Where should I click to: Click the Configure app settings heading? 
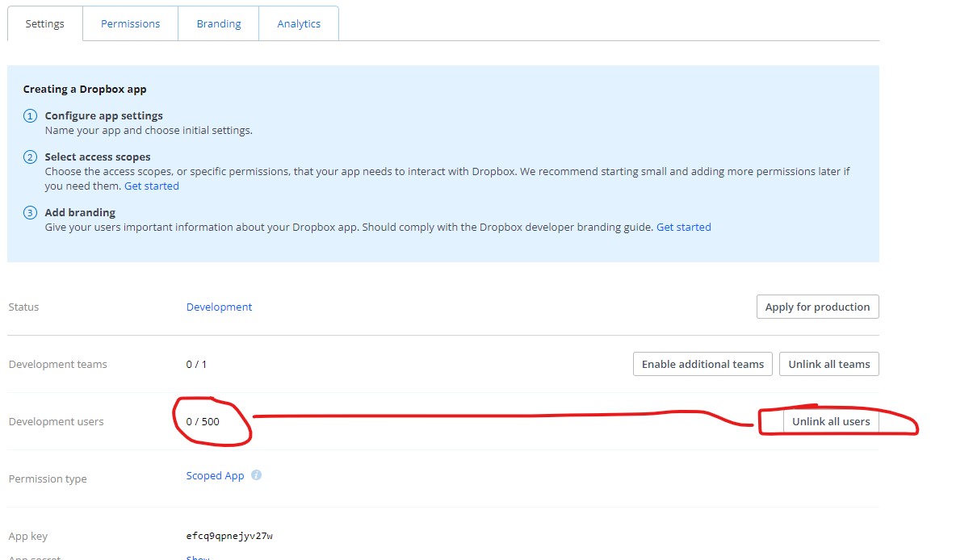[103, 115]
